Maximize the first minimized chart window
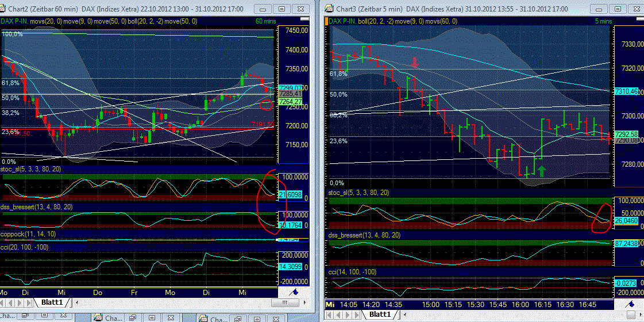This screenshot has height=322, width=644. pos(44,316)
